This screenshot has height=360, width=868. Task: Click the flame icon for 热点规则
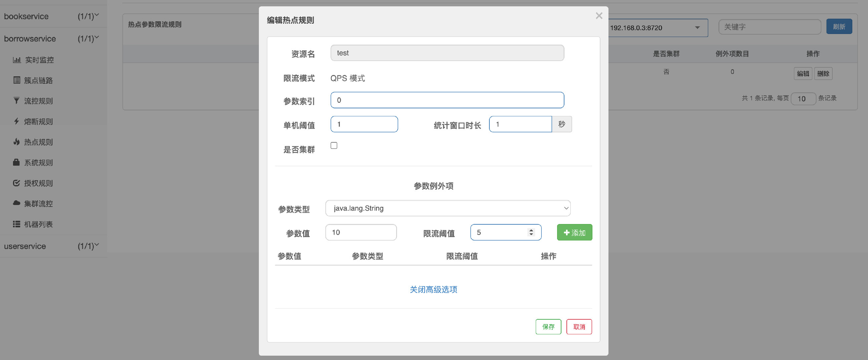click(x=16, y=142)
